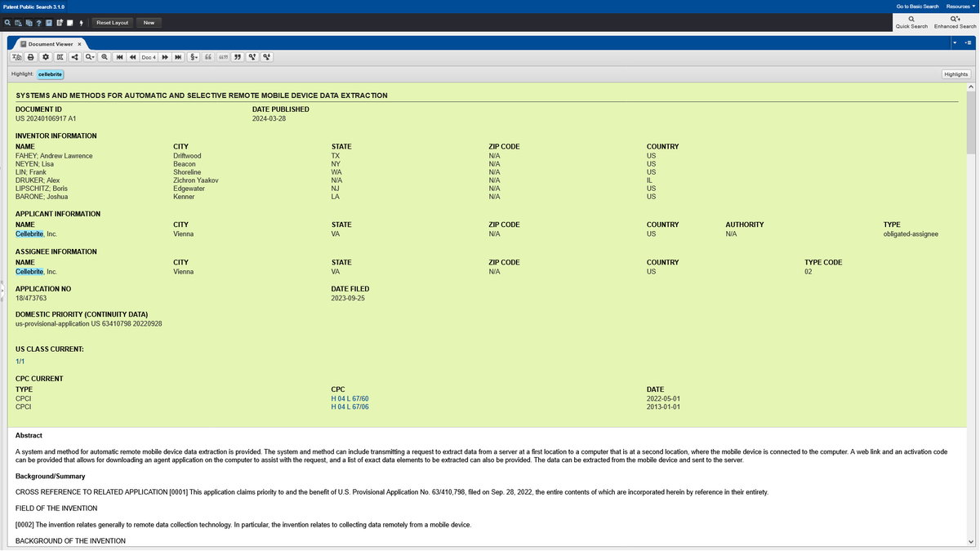Open the tagged documents copy icon
Image resolution: width=980 pixels, height=551 pixels.
point(29,22)
